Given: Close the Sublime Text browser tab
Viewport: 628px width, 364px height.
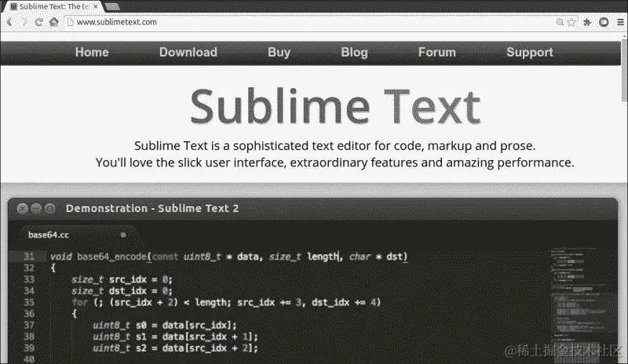Looking at the screenshot, I should [95, 6].
